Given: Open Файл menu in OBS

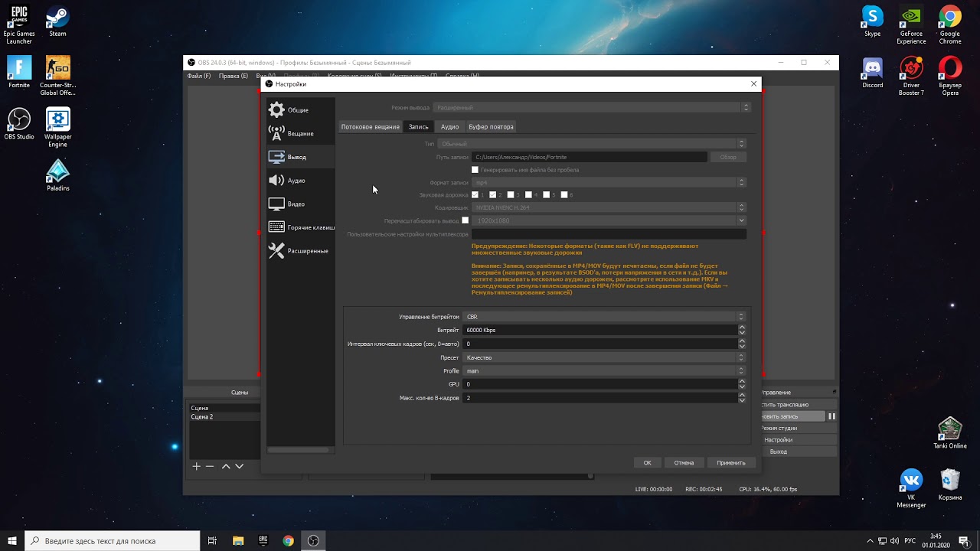Looking at the screenshot, I should [199, 76].
